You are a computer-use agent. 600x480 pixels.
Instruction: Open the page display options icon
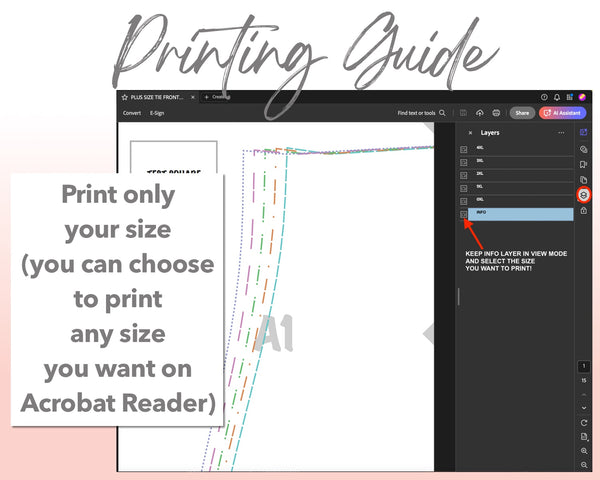click(x=584, y=437)
